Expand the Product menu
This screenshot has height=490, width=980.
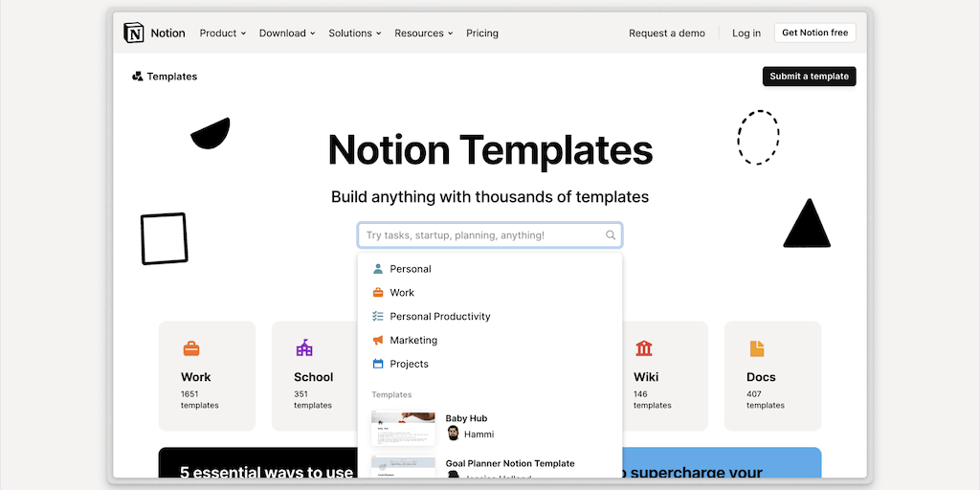click(x=222, y=33)
